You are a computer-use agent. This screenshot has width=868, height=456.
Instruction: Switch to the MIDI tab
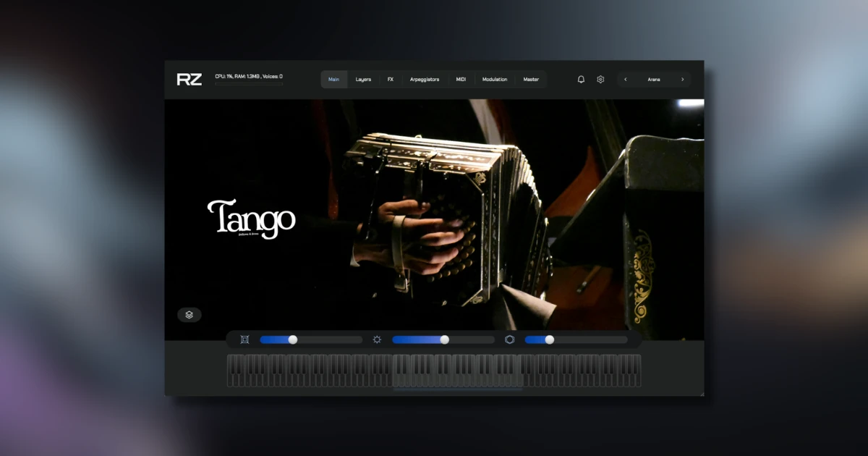click(460, 79)
